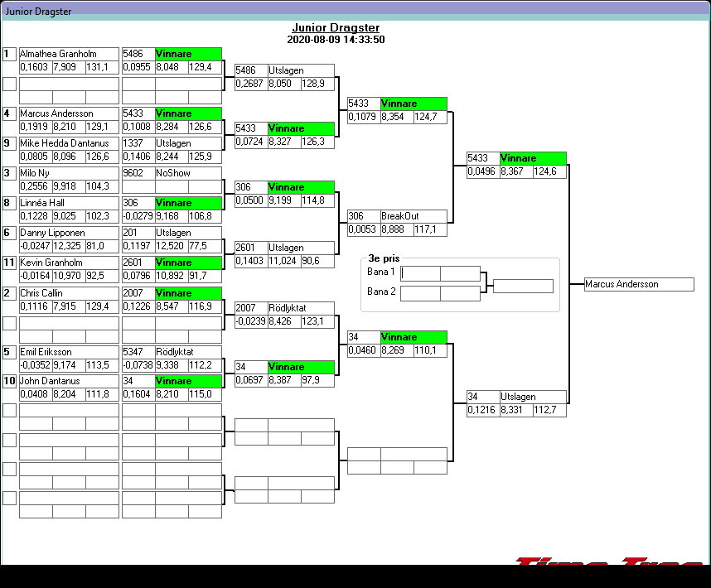Viewport: 711px width, 588px height.
Task: Click the BreakOut status for car 306
Action: [x=414, y=216]
